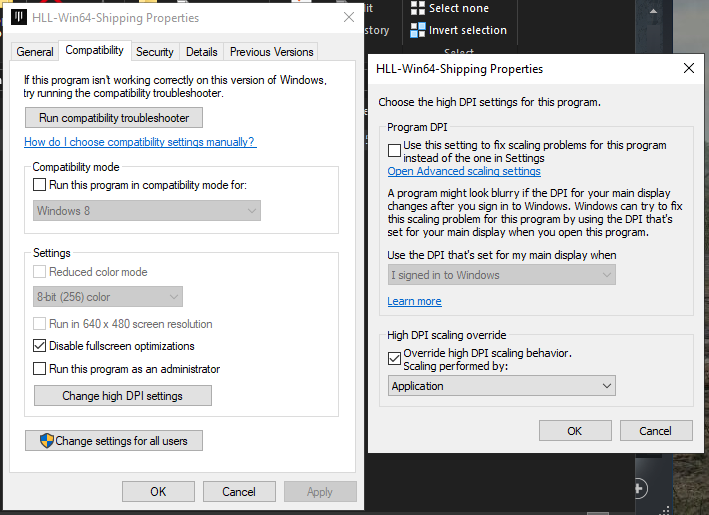Click the Learn more link
709x515 pixels.
tap(414, 301)
